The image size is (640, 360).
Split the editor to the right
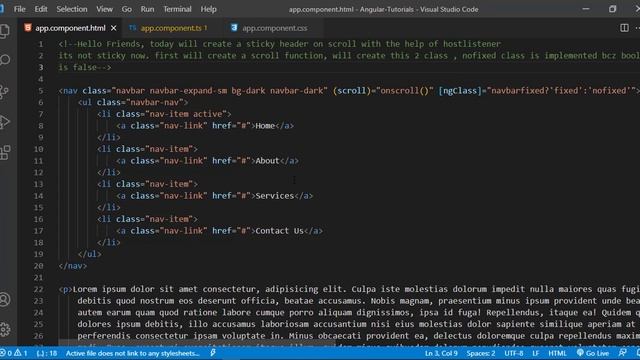[x=624, y=28]
